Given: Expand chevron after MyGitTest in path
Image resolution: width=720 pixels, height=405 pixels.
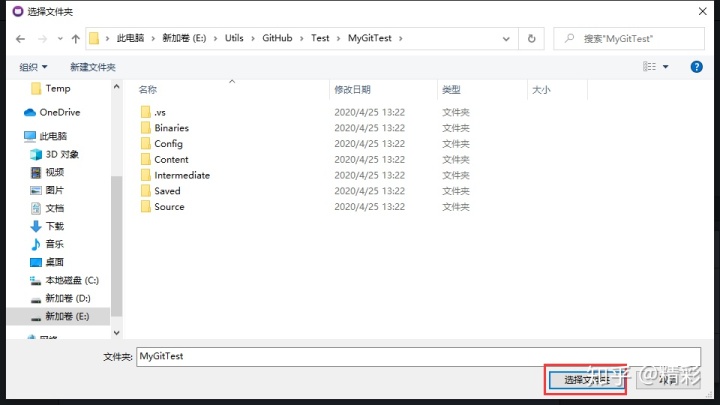Looking at the screenshot, I should pyautogui.click(x=400, y=39).
